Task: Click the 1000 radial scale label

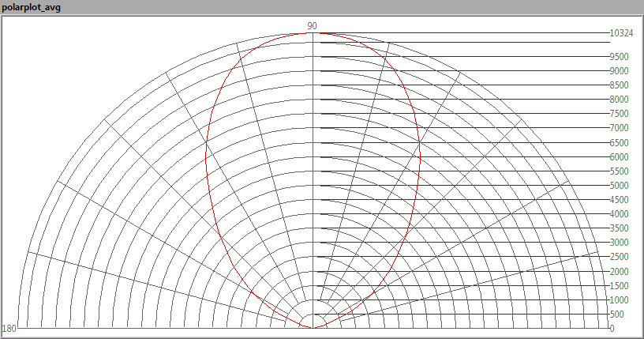Action: click(x=619, y=300)
